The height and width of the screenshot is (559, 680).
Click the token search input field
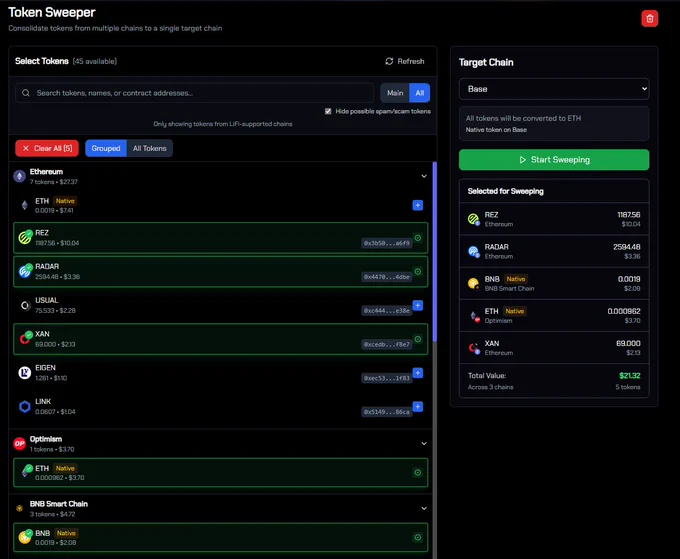[195, 93]
